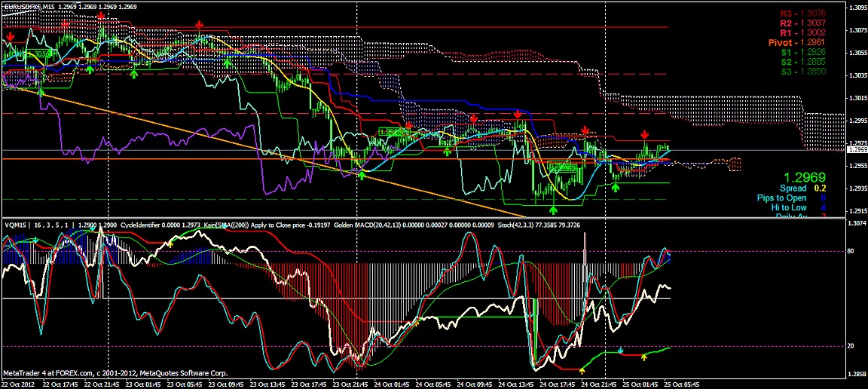Select the rightmost red sell arrow above price
This screenshot has height=389, width=868.
pyautogui.click(x=646, y=134)
